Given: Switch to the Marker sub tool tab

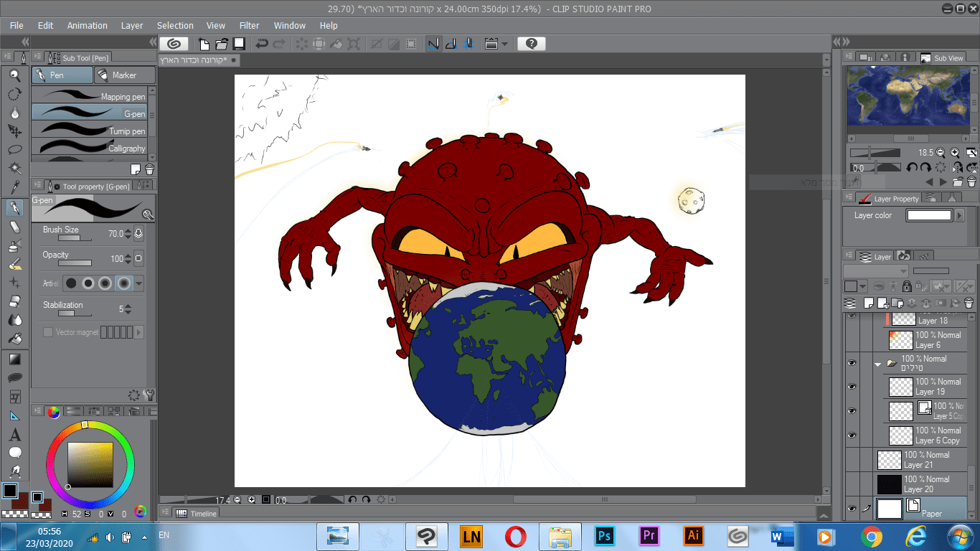Looking at the screenshot, I should click(124, 75).
